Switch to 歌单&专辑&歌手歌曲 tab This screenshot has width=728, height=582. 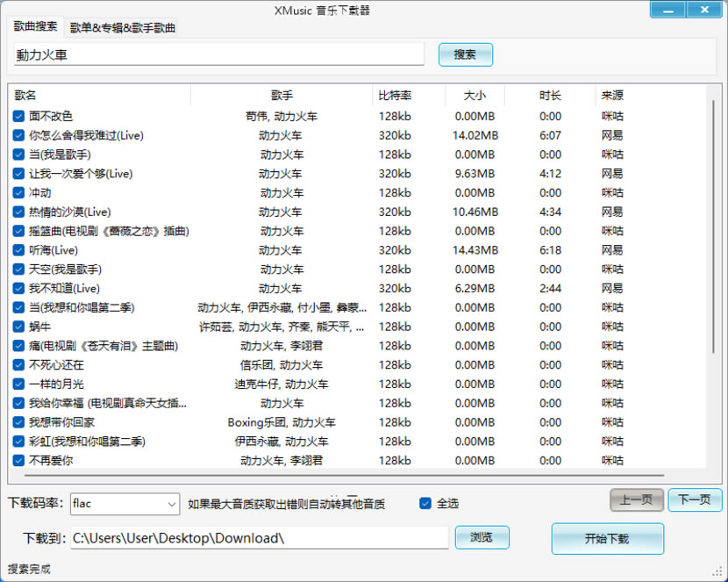pyautogui.click(x=123, y=28)
